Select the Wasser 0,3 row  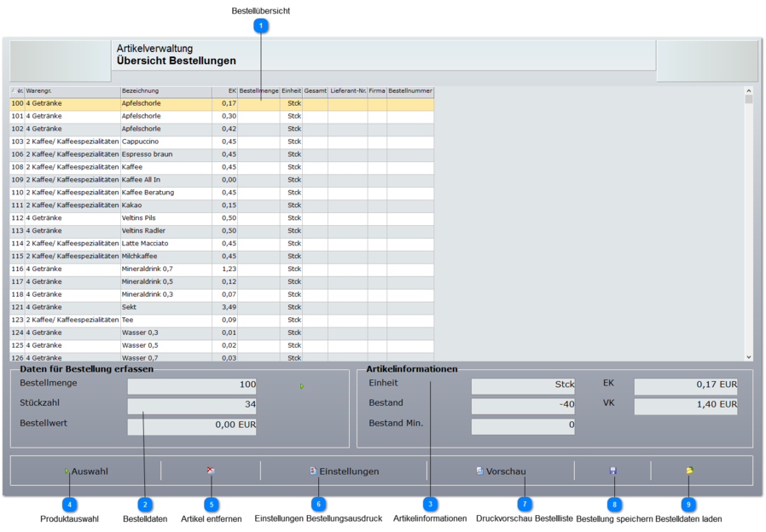[x=221, y=332]
